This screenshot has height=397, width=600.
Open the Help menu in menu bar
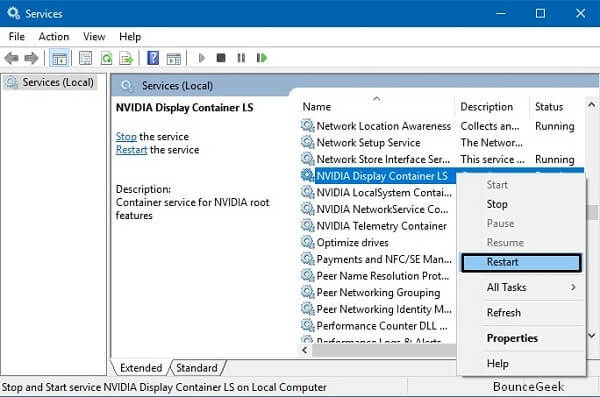130,37
